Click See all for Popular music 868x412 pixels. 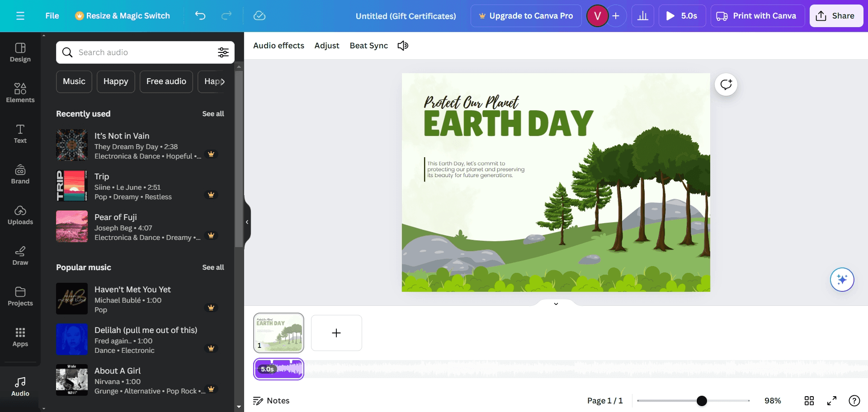pos(213,267)
